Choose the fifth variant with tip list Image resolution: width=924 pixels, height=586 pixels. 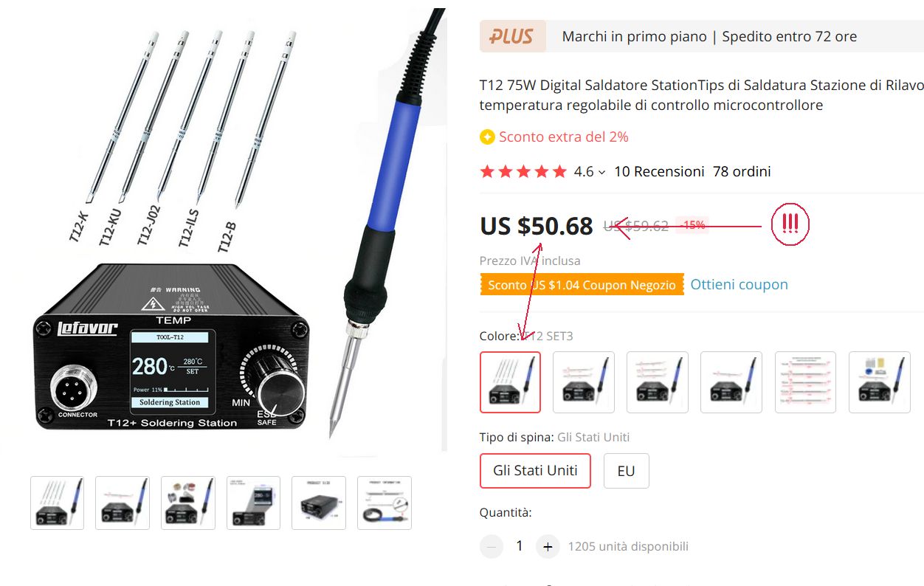tap(805, 382)
